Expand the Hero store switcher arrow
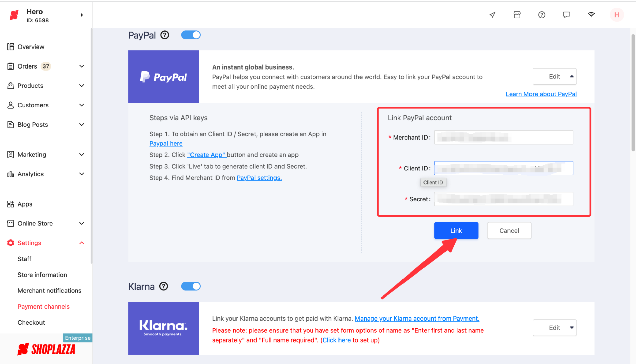Image resolution: width=636 pixels, height=364 pixels. (82, 15)
